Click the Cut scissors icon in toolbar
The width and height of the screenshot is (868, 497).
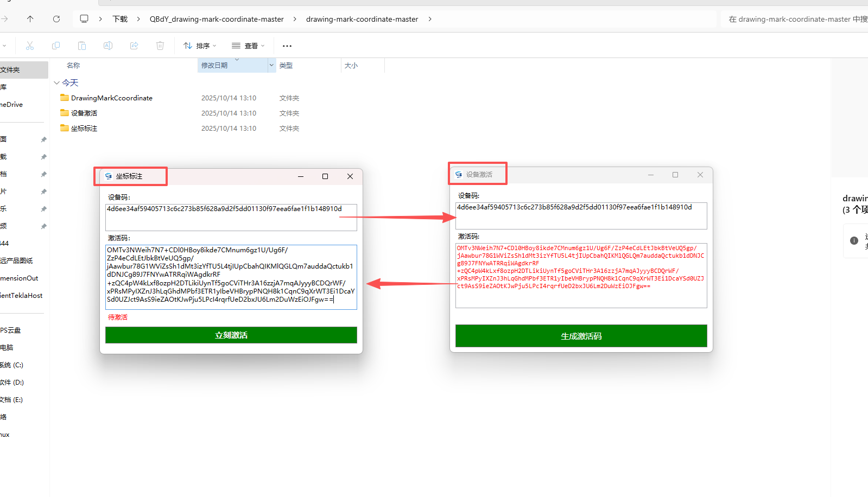pos(30,46)
